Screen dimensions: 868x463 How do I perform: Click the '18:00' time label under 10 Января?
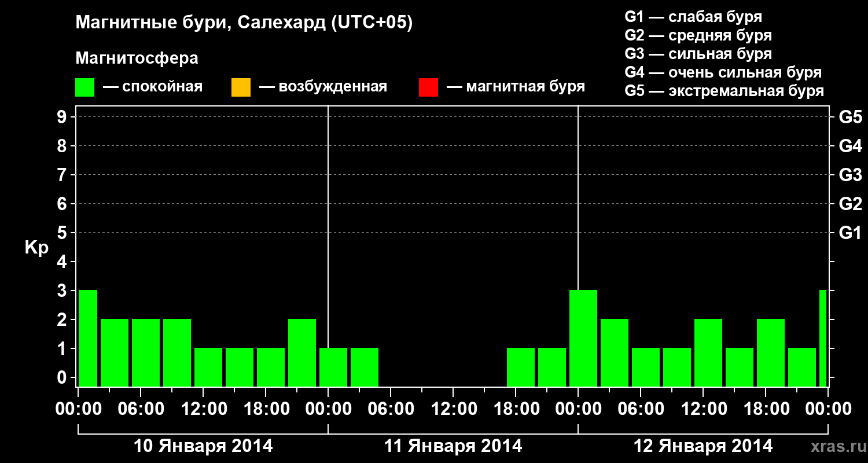coord(266,409)
